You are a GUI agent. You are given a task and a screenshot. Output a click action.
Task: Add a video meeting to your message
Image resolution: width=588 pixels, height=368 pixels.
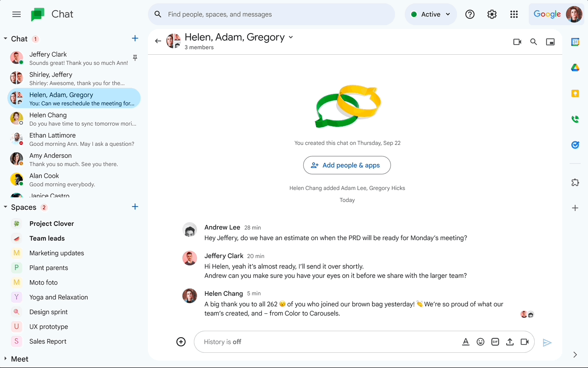tap(525, 342)
